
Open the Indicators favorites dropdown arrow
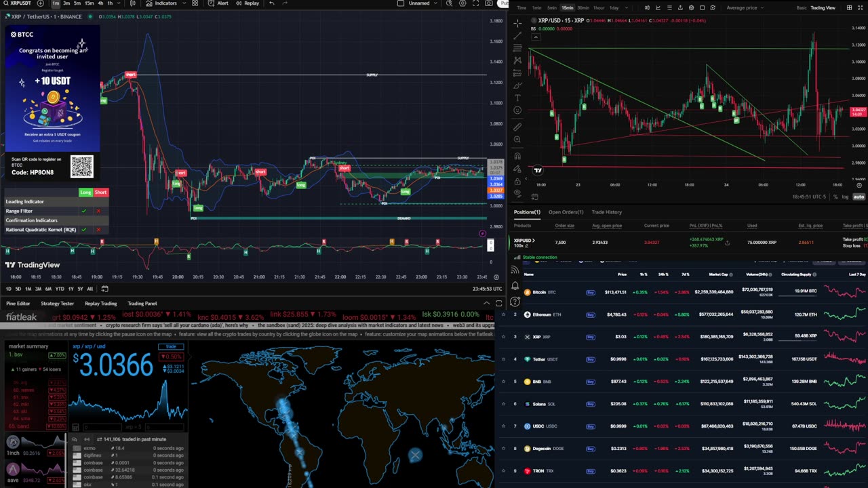[184, 3]
